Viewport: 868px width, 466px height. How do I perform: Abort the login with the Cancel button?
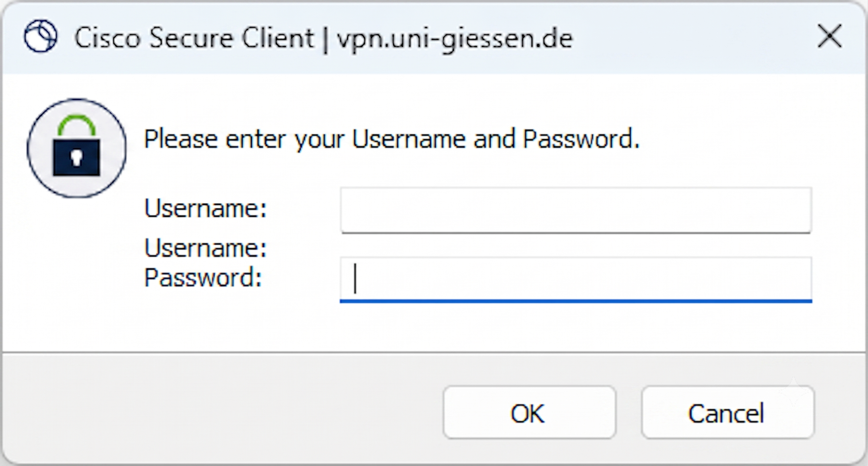point(728,413)
